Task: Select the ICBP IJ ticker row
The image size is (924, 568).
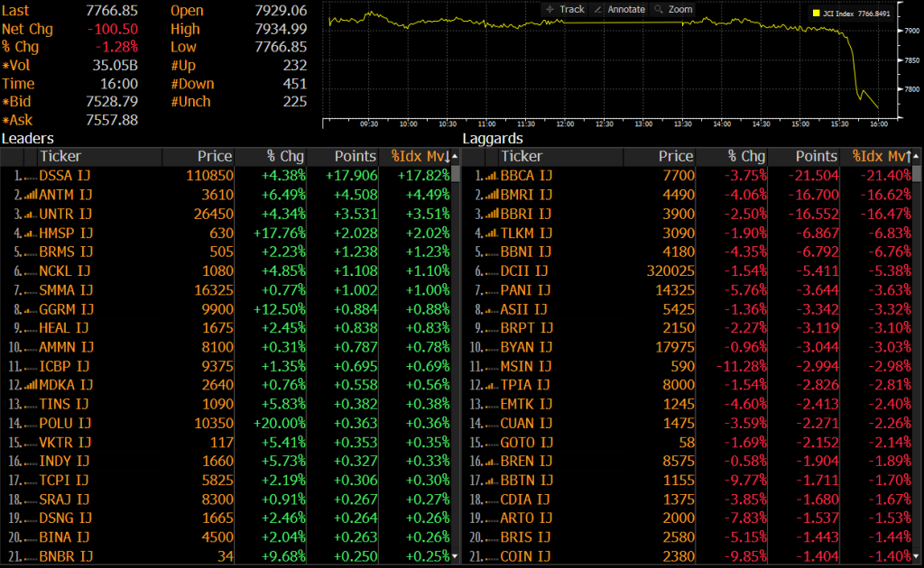Action: coord(226,366)
